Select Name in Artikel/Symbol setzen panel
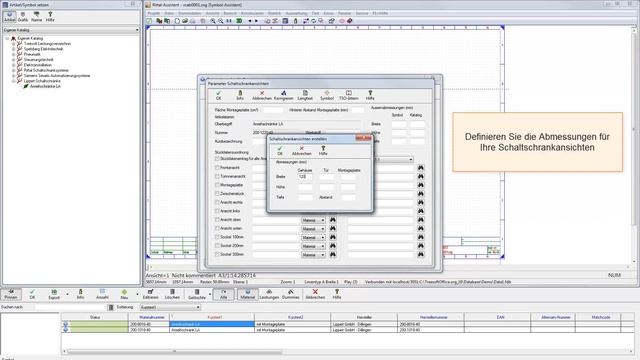 (37, 17)
